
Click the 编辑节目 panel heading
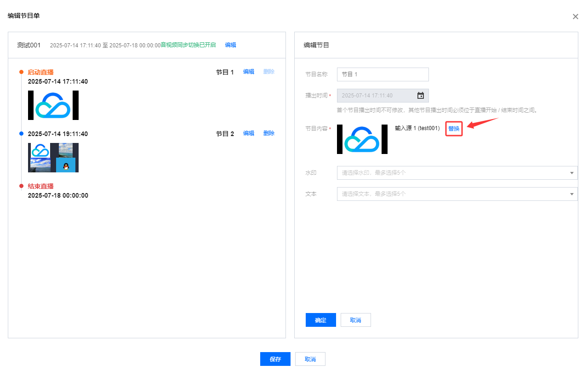(x=316, y=45)
